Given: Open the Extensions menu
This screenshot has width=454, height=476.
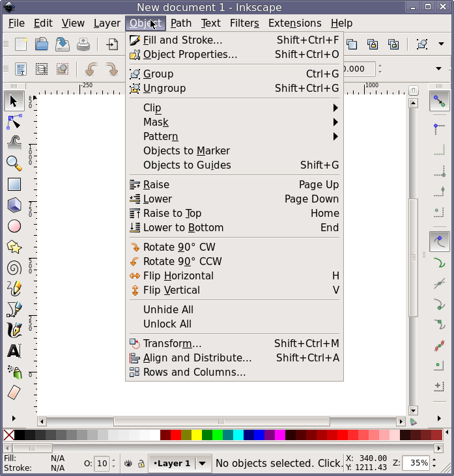Looking at the screenshot, I should [294, 23].
